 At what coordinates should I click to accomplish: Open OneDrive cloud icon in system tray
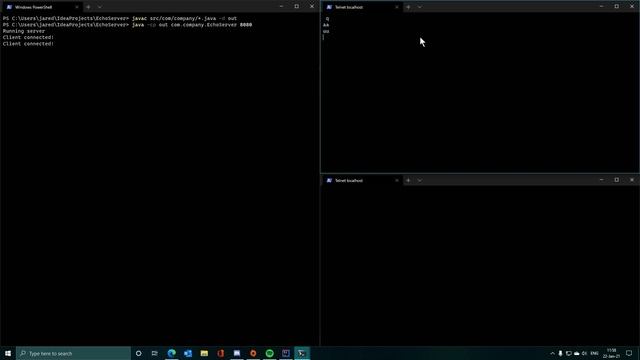576,353
